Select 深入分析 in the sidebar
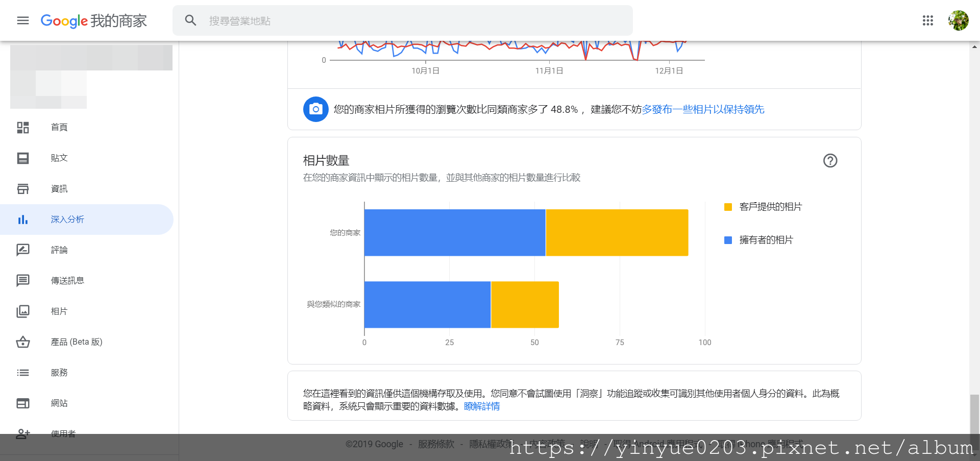 87,220
